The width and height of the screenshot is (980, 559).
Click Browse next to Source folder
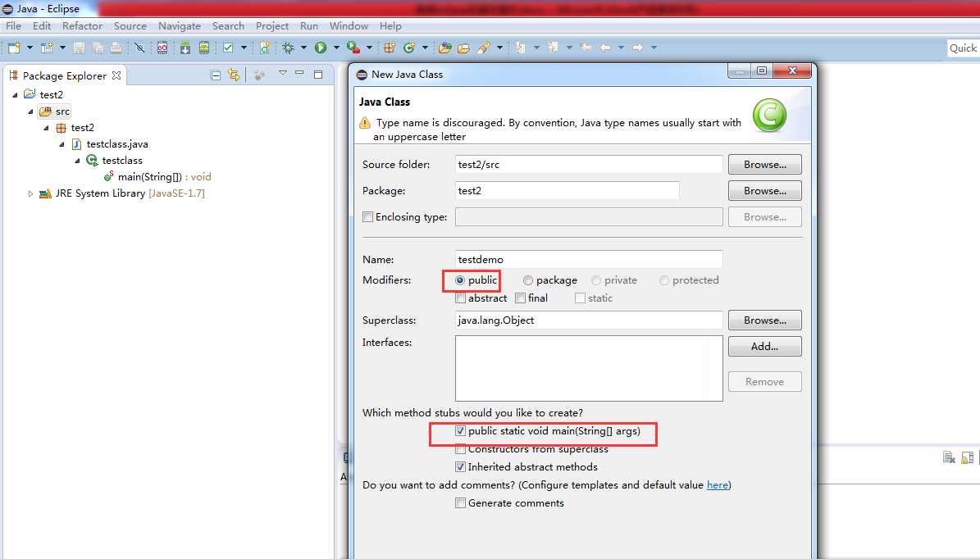(x=764, y=164)
